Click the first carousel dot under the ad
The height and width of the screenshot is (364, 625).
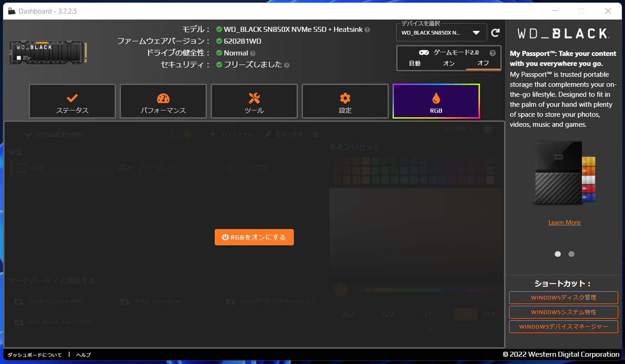click(x=558, y=254)
